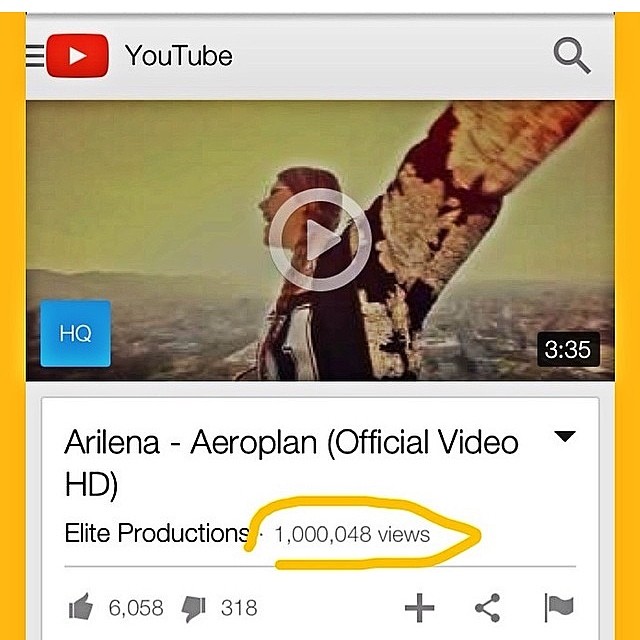Viewport: 640px width, 640px height.
Task: Click the 318 dislikes count
Action: click(239, 608)
